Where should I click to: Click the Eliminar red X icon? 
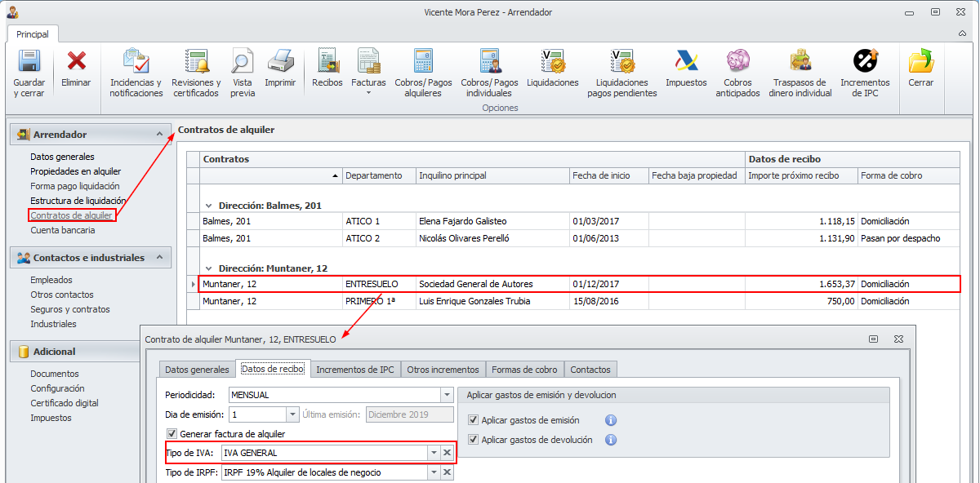click(76, 62)
